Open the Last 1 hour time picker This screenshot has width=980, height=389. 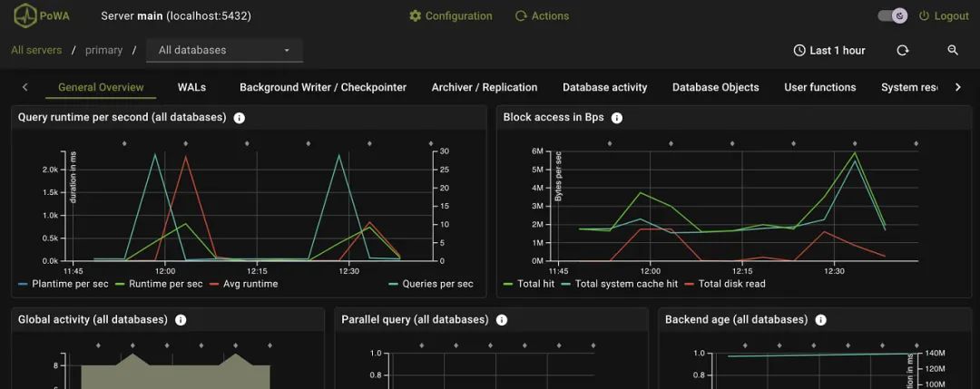click(x=829, y=51)
